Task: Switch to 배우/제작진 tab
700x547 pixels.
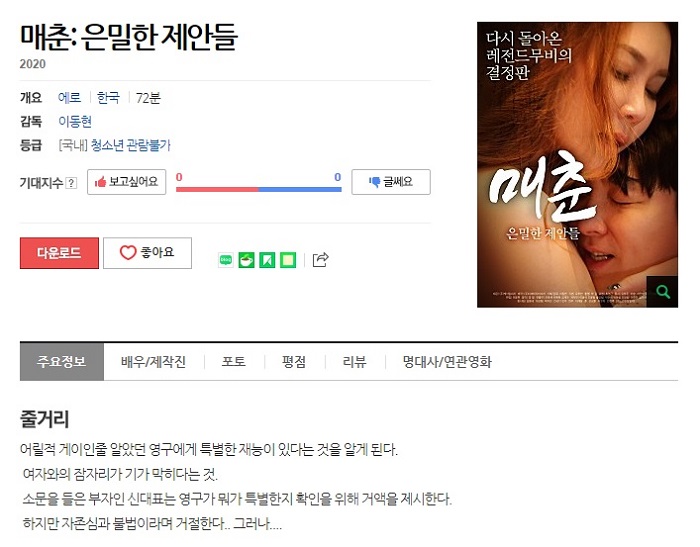Action: pos(154,362)
